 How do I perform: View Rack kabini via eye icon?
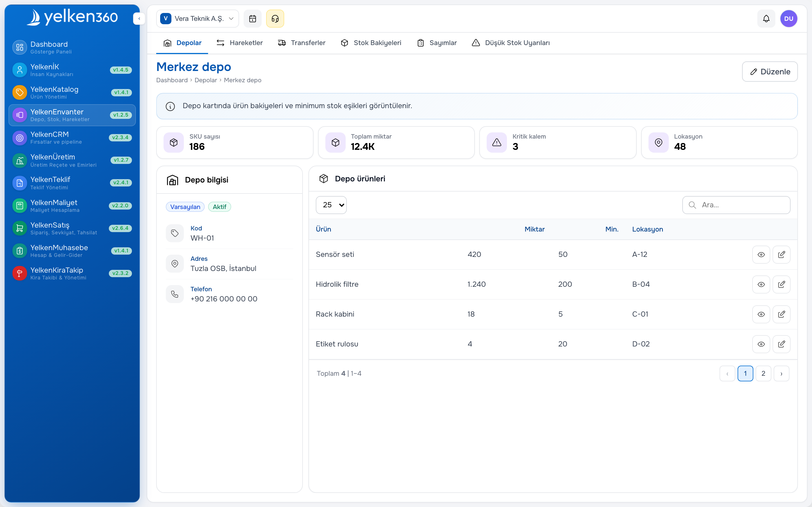click(x=761, y=314)
